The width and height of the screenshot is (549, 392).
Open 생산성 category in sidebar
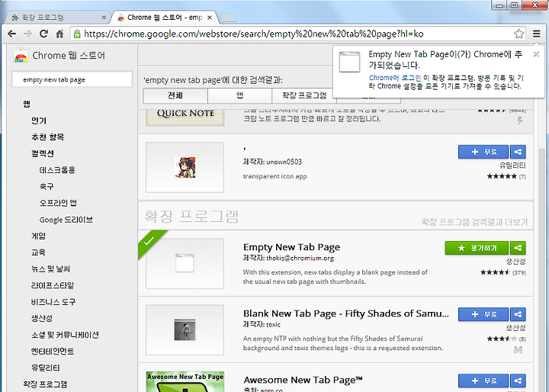[x=42, y=318]
